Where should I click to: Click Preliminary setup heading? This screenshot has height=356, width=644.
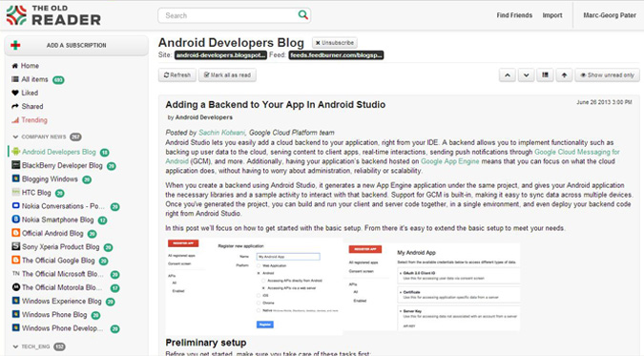(x=206, y=343)
